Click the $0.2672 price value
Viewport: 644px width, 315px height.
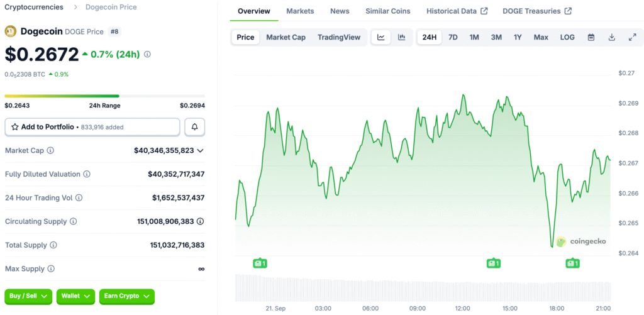(42, 54)
